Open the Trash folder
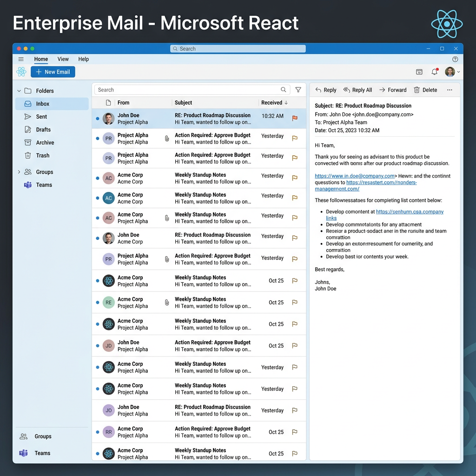This screenshot has height=476, width=476. point(52,155)
